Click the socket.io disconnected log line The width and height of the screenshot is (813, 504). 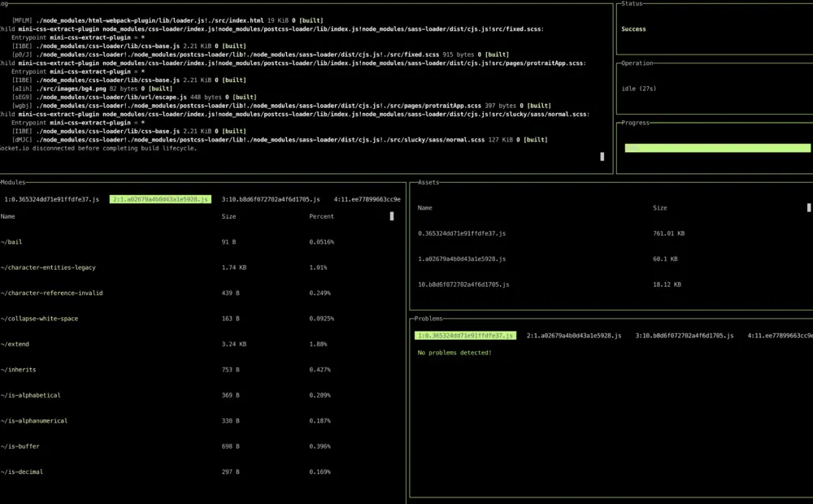click(x=98, y=148)
